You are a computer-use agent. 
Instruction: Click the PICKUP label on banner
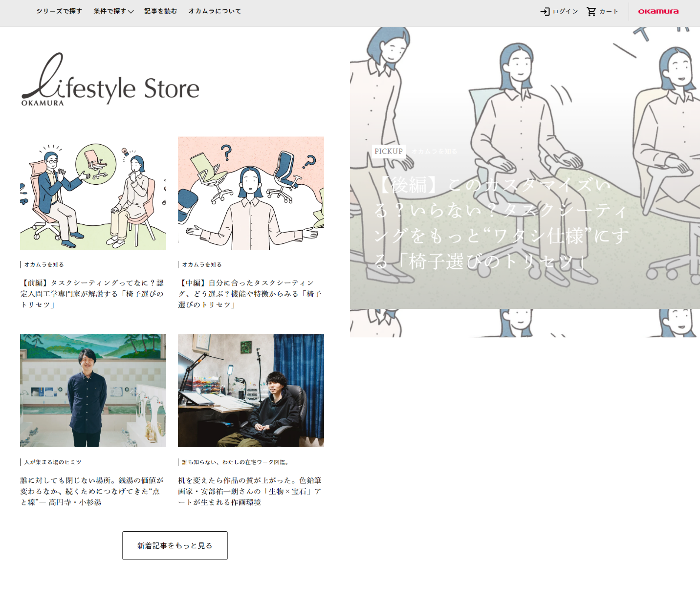389,152
